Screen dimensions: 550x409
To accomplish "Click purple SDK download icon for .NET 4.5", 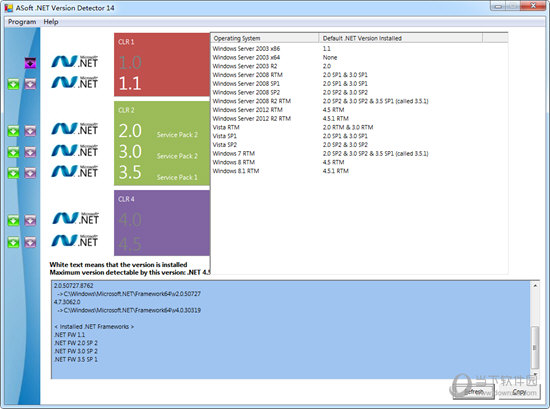I will point(30,242).
